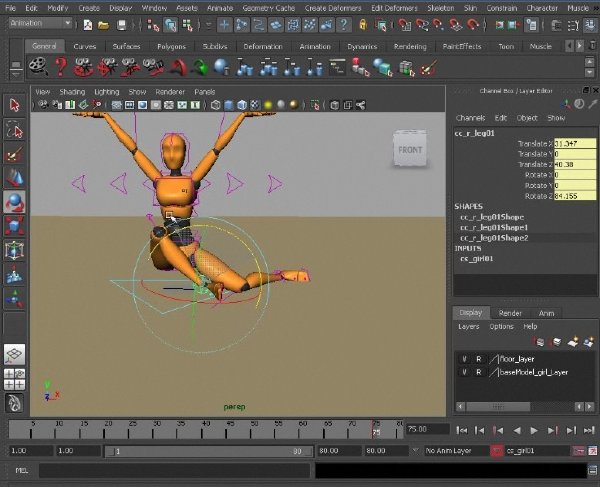Open the Skeleton menu
This screenshot has height=487, width=600.
click(440, 8)
